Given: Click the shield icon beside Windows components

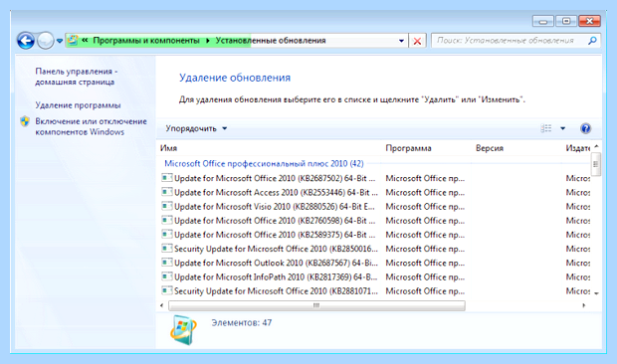Looking at the screenshot, I should click(x=25, y=121).
